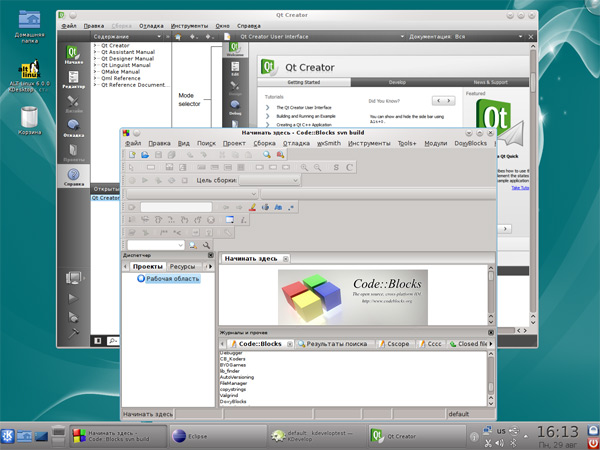The height and width of the screenshot is (450, 600).
Task: Open the KDE application launcher menu
Action: point(7,436)
